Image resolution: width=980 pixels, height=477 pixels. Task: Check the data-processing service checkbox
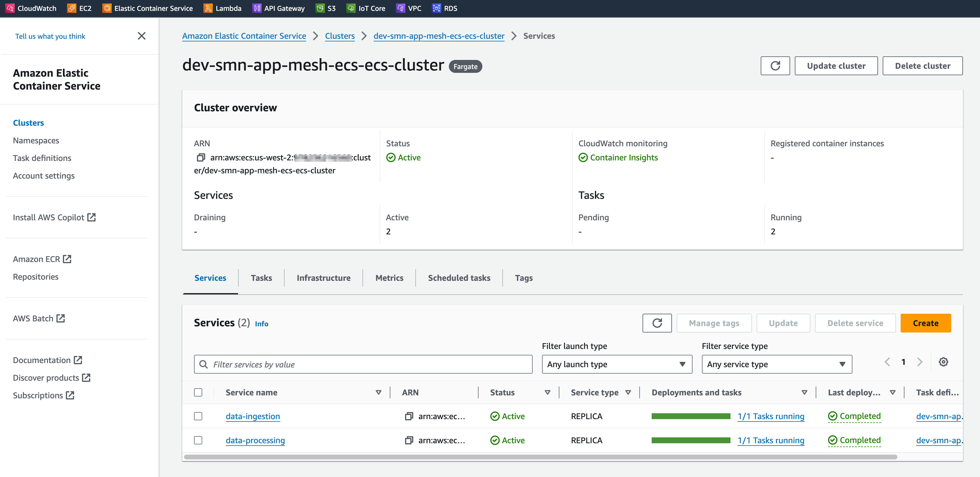coord(198,440)
